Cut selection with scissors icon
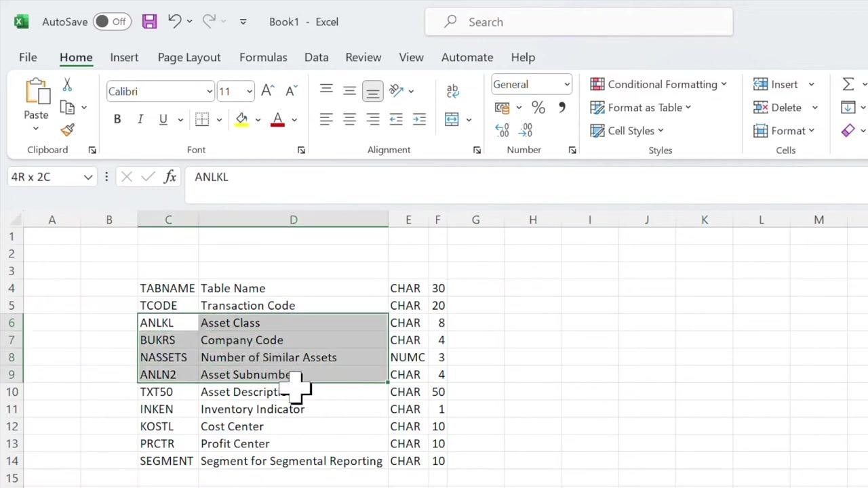Image resolution: width=868 pixels, height=488 pixels. point(67,85)
